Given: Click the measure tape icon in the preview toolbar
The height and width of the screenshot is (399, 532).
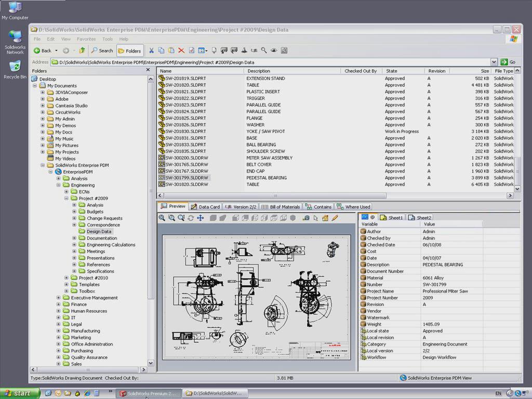Looking at the screenshot, I should 306,218.
